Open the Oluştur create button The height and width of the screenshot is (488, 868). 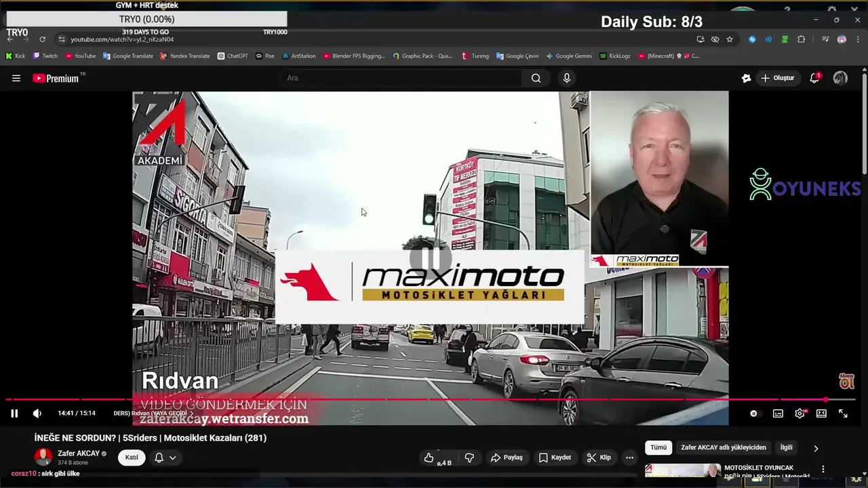(x=777, y=78)
